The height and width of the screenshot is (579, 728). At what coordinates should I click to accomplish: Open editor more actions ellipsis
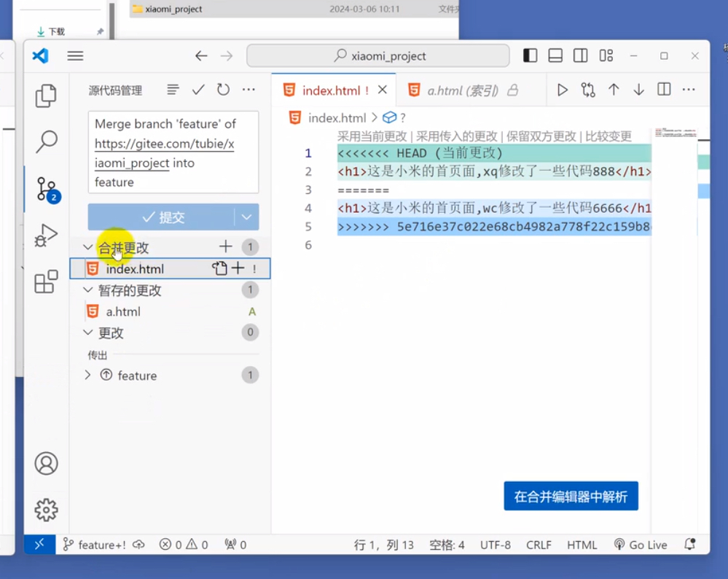pos(689,89)
